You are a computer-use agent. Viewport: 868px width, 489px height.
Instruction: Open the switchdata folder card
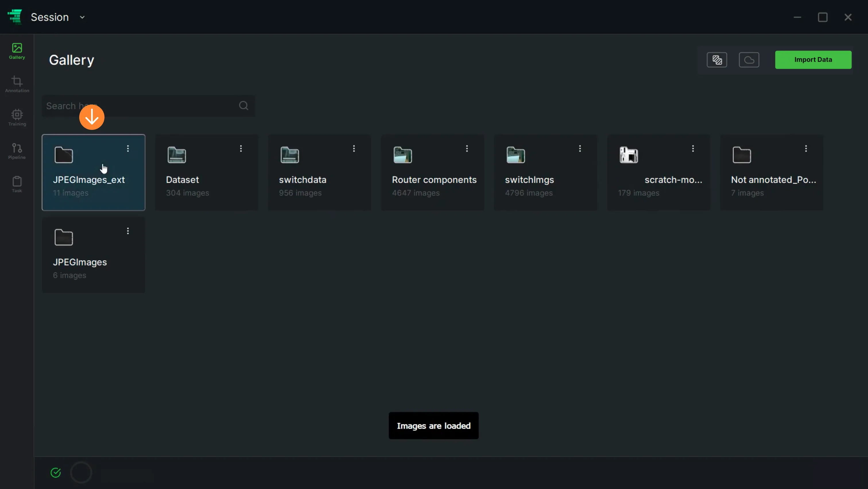click(319, 172)
